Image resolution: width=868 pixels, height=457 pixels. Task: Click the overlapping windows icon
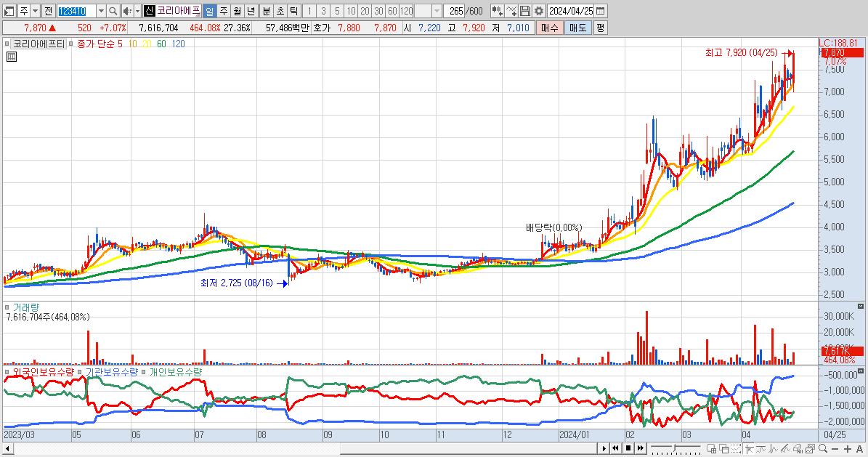click(723, 449)
